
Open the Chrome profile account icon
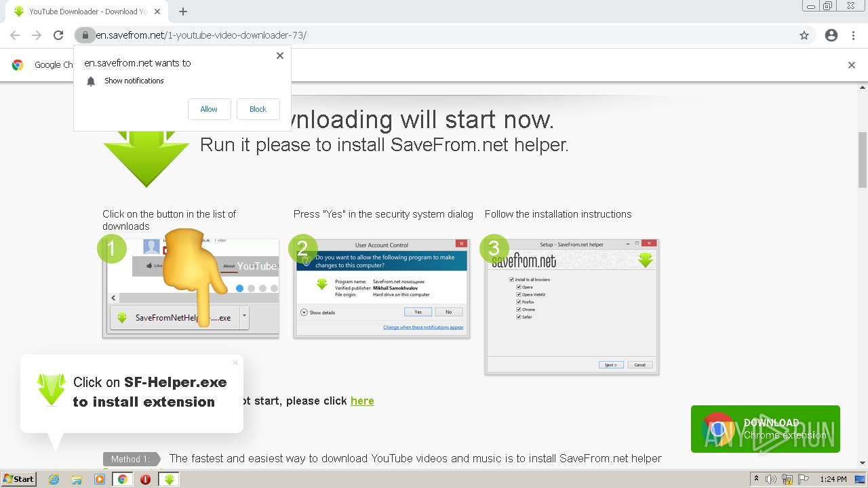(831, 35)
